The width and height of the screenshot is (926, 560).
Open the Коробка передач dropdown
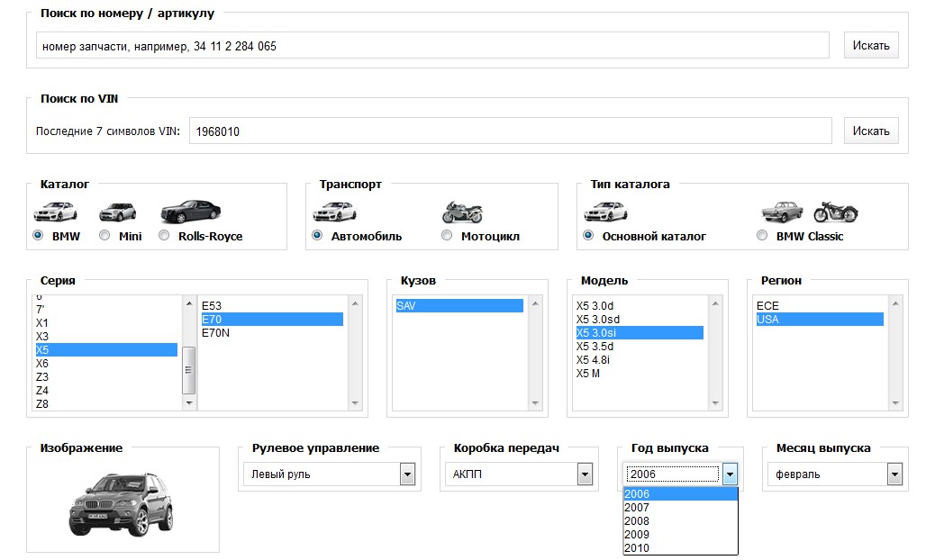tap(519, 474)
